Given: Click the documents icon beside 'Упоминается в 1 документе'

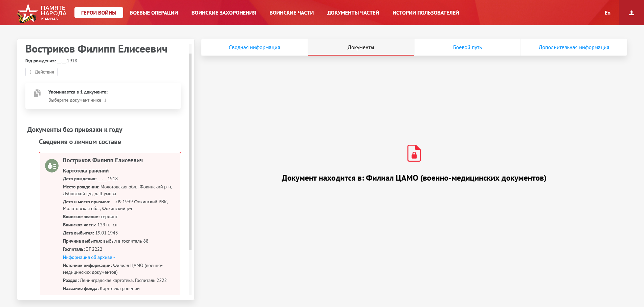Looking at the screenshot, I should coord(37,93).
